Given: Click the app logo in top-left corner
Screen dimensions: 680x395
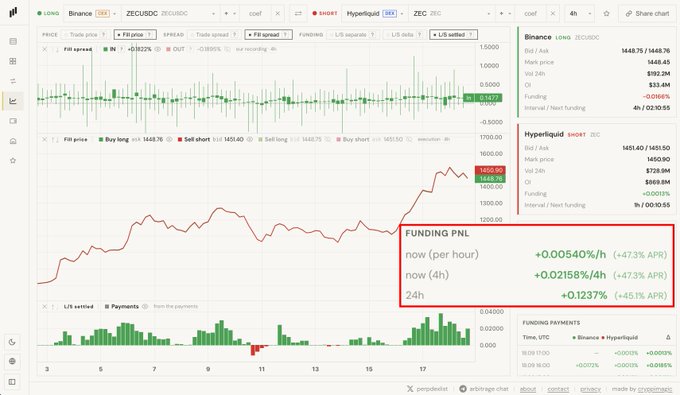Looking at the screenshot, I should [x=13, y=12].
